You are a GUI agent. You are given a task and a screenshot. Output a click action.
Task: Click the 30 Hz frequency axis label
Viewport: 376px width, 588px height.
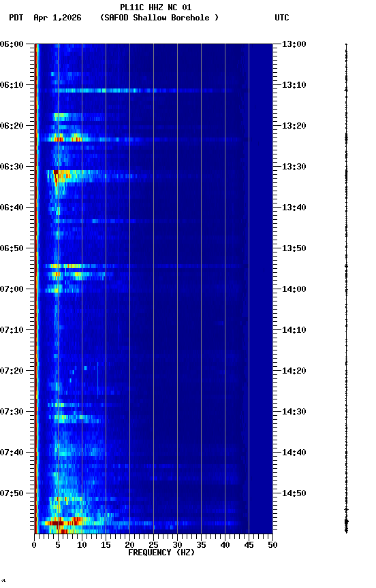tap(177, 545)
